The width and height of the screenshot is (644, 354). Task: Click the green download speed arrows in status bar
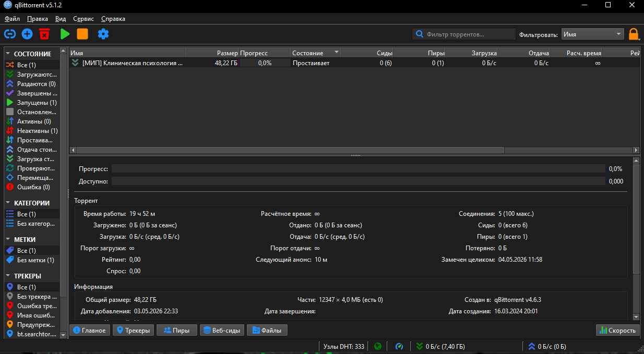click(x=420, y=346)
